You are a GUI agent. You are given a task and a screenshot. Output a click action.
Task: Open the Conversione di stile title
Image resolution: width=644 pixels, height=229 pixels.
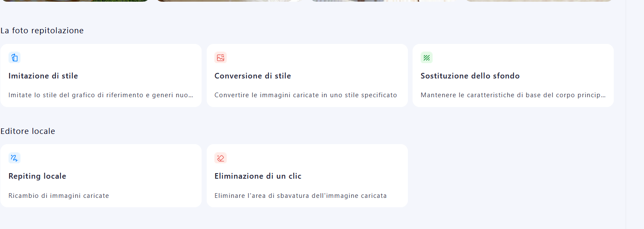[253, 76]
